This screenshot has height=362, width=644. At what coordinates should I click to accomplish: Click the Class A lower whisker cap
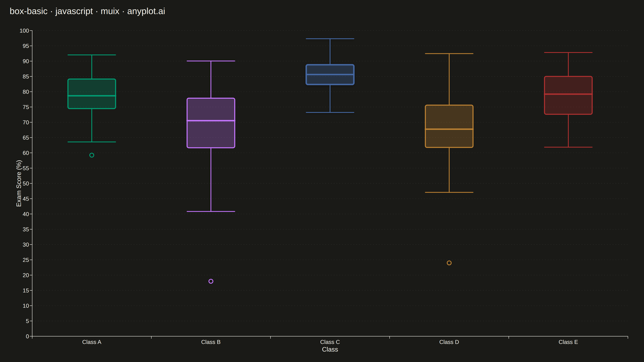[x=92, y=142]
